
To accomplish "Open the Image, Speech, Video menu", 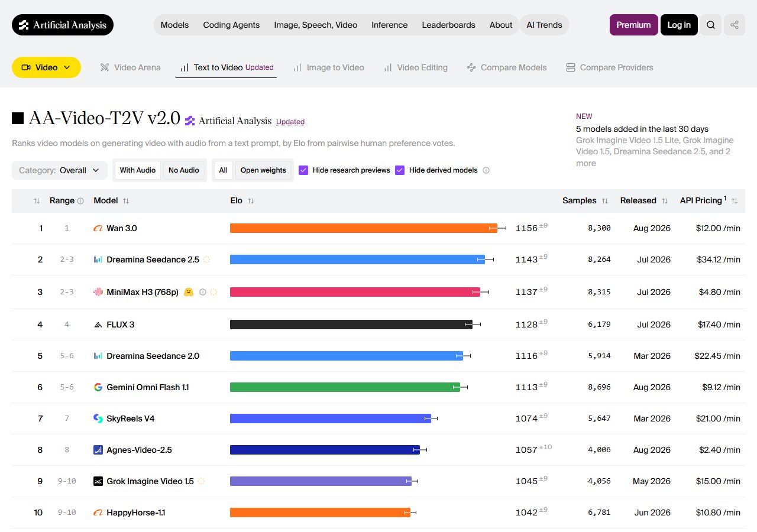I will [x=316, y=25].
